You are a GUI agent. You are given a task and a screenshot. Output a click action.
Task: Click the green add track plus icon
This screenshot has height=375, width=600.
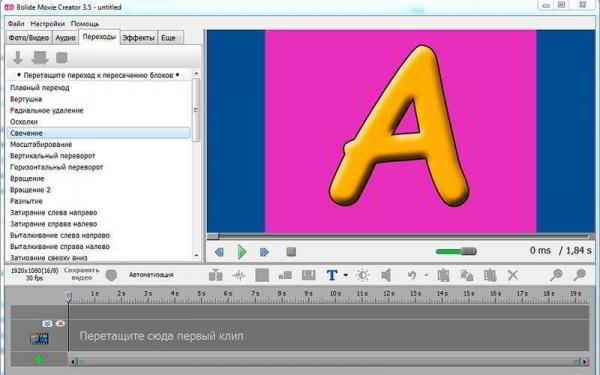[39, 359]
